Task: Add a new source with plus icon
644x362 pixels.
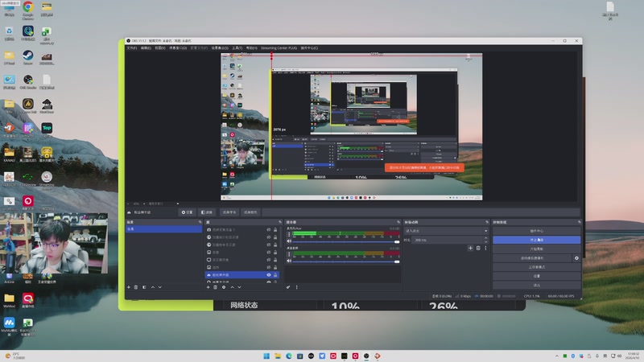Action: (x=208, y=287)
